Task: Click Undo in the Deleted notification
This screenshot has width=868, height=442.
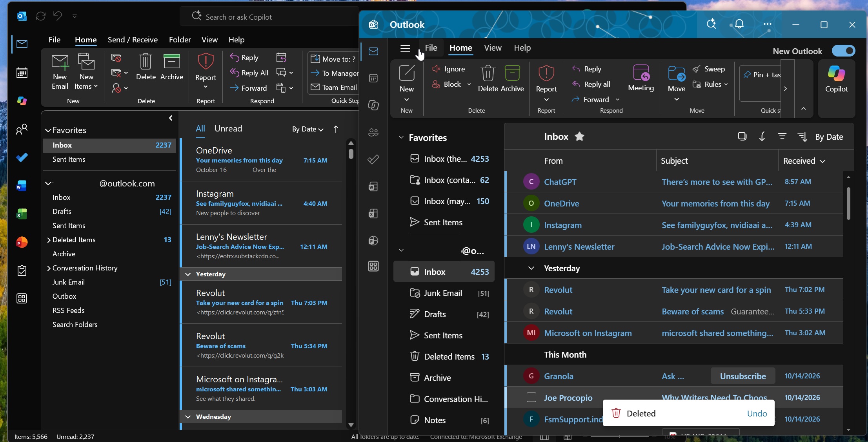Action: click(x=757, y=413)
